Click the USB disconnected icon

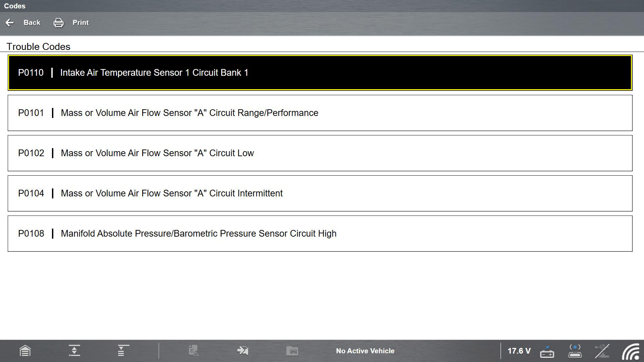(x=602, y=351)
